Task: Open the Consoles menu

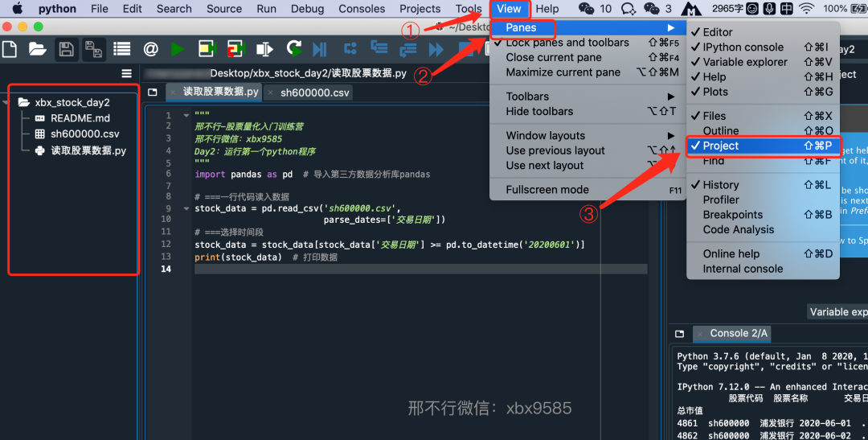Action: pos(362,9)
